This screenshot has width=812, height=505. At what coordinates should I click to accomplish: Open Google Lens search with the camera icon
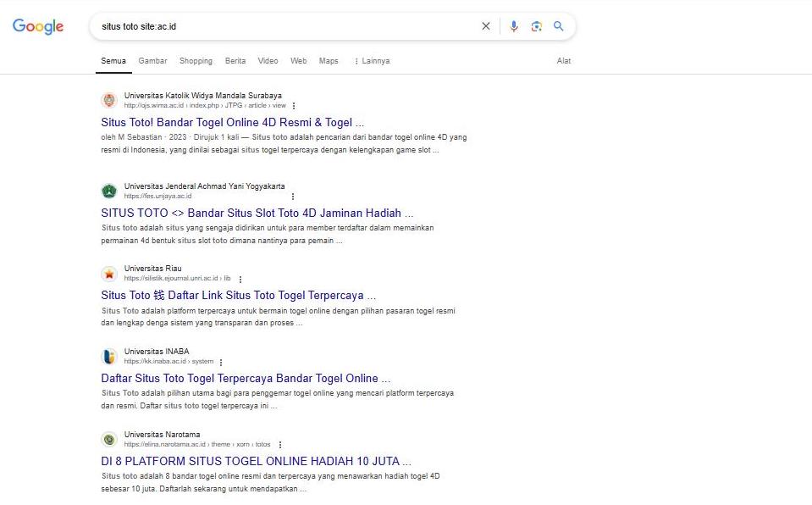click(x=536, y=26)
